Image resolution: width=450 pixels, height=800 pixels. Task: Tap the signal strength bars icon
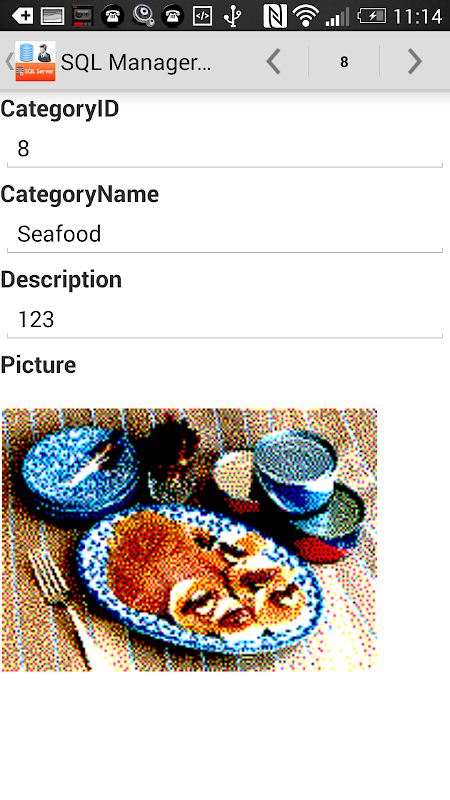pyautogui.click(x=337, y=17)
